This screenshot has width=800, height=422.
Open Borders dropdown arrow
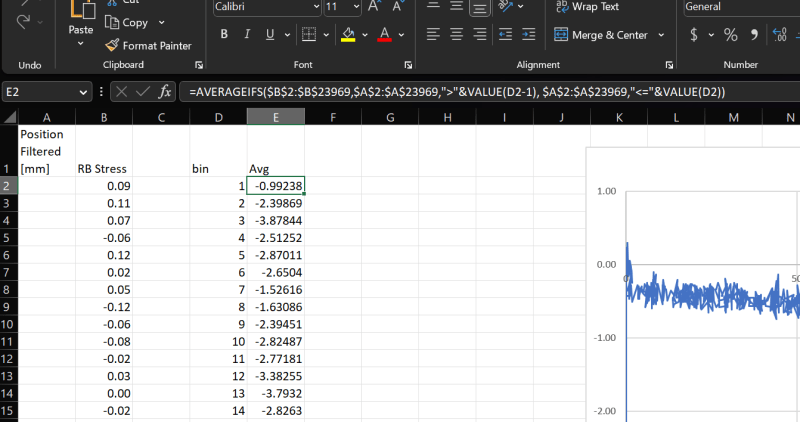tap(326, 35)
